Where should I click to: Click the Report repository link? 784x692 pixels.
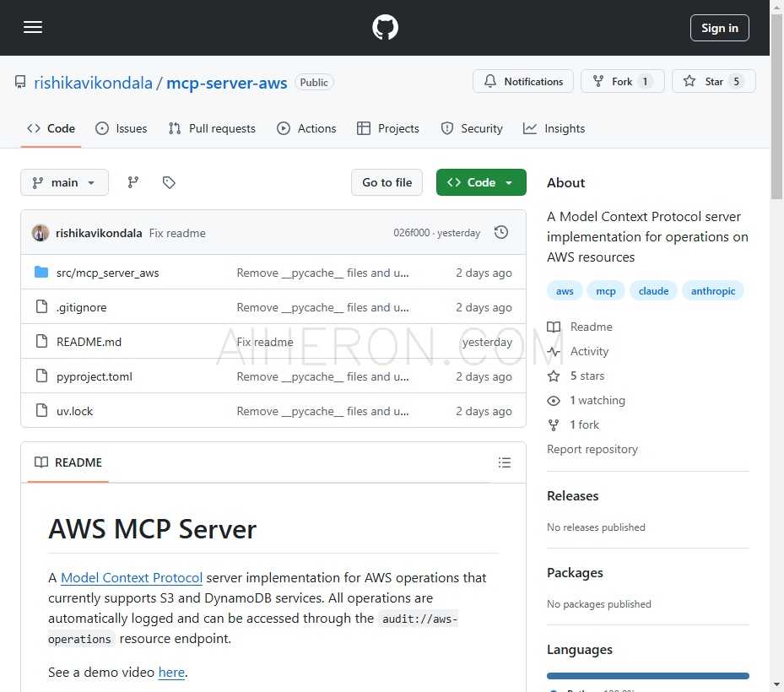click(x=592, y=449)
